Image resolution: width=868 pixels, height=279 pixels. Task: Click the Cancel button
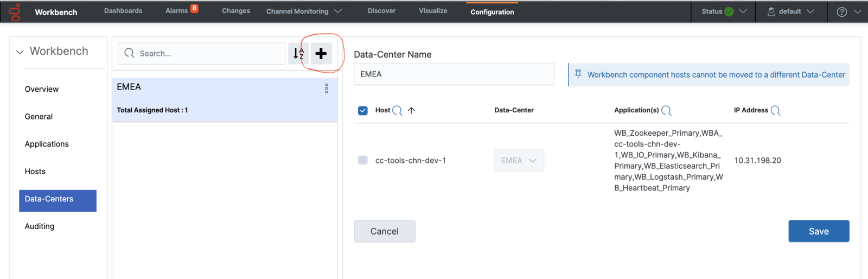pyautogui.click(x=384, y=231)
